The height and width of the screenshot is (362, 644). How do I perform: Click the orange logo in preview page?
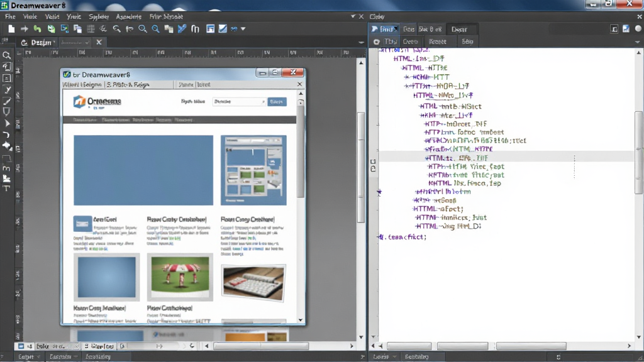pos(79,101)
